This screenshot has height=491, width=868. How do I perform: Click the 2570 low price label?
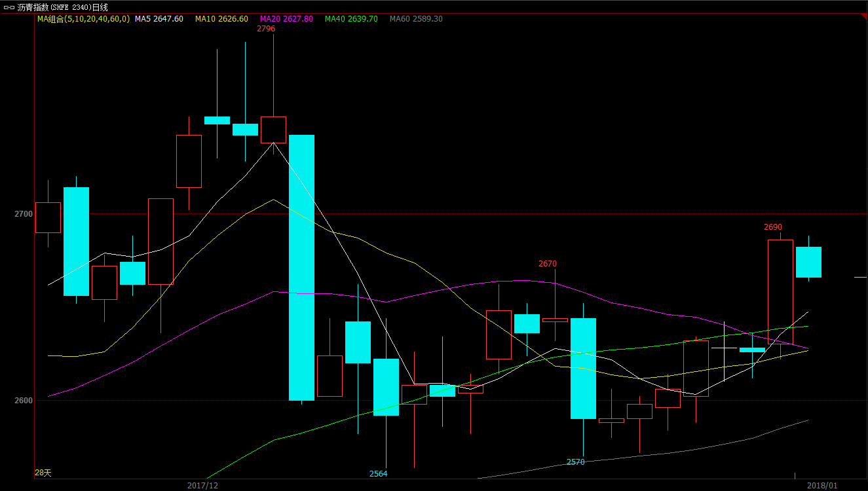[576, 462]
